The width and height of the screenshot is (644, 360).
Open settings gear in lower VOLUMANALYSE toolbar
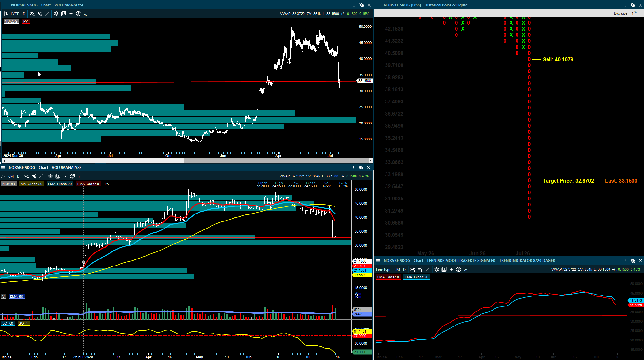(x=50, y=176)
